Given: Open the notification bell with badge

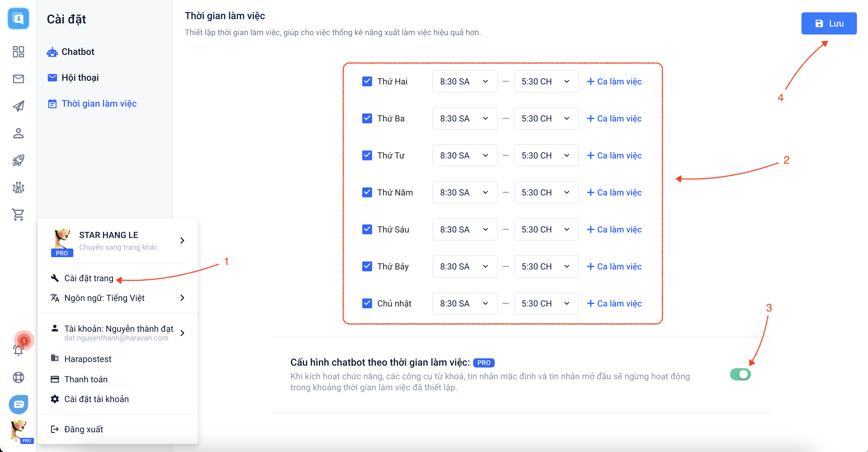Looking at the screenshot, I should [x=18, y=349].
